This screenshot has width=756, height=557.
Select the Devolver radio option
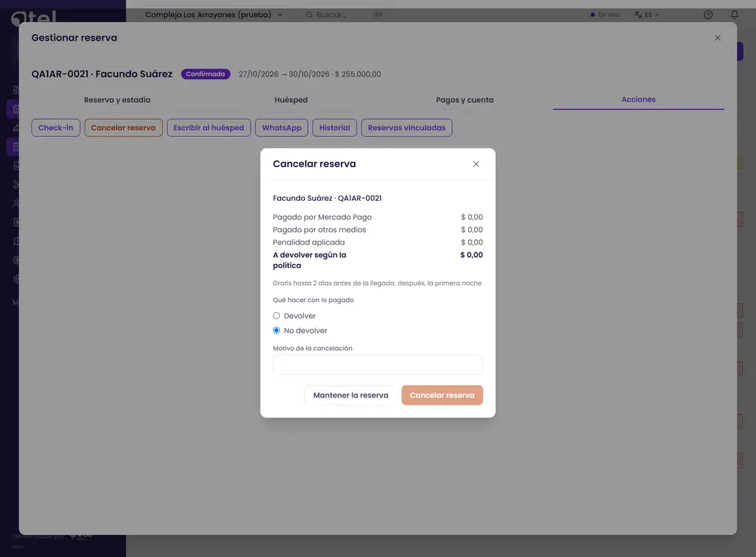(276, 316)
